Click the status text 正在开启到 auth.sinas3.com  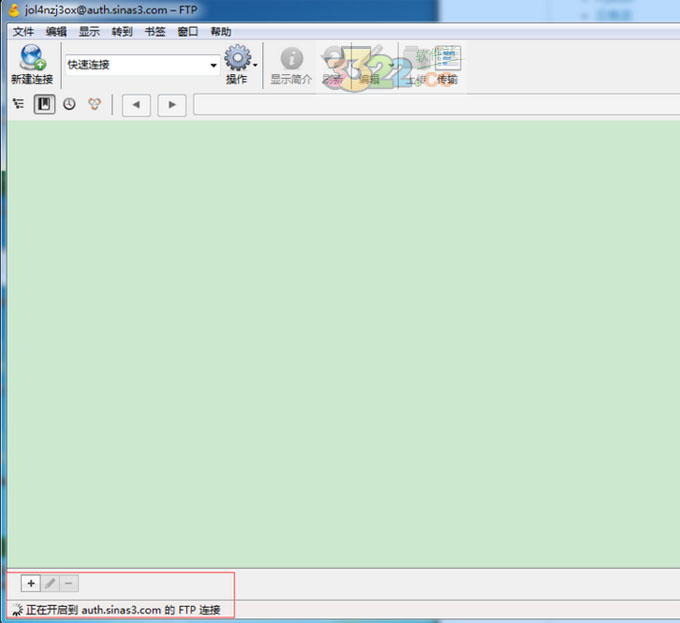click(x=93, y=610)
